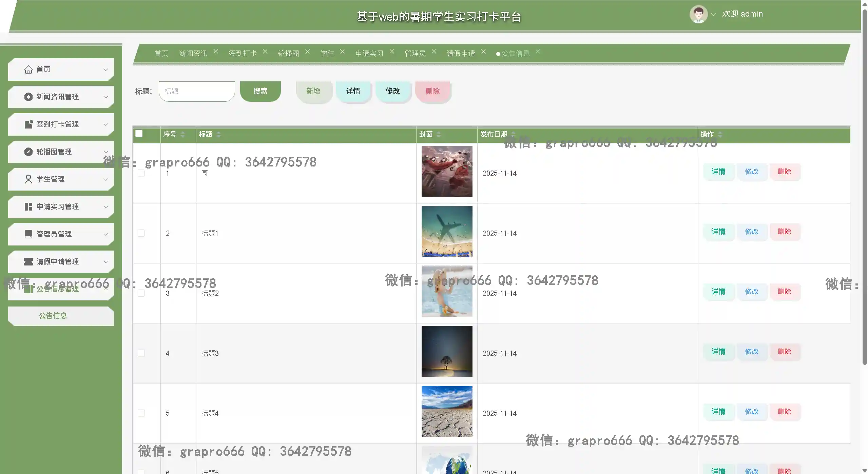Expand 新闻资讯管理 menu chevron
This screenshot has width=868, height=474.
coord(106,97)
